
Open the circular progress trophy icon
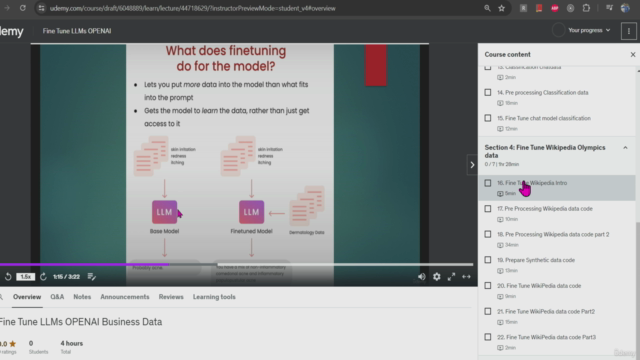558,30
